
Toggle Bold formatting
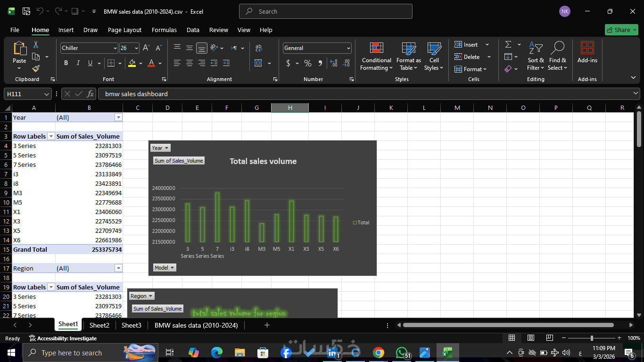pos(66,63)
